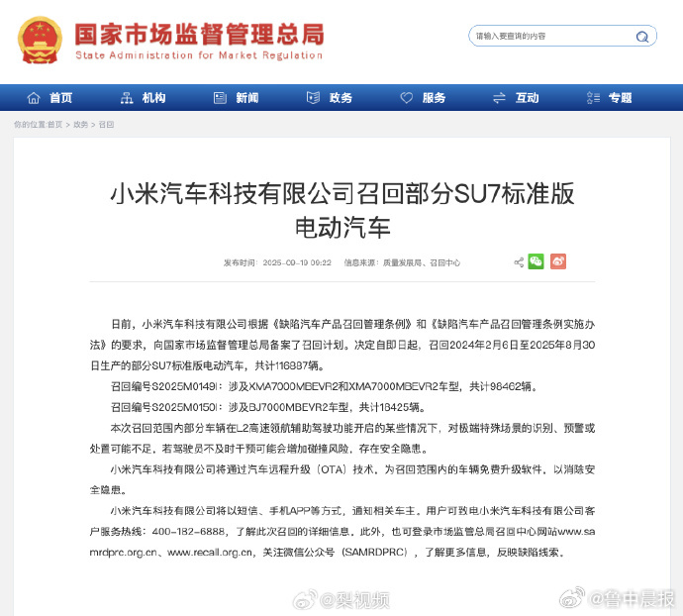Go to 召回 in the breadcrumb
This screenshot has height=616, width=683.
coord(106,124)
